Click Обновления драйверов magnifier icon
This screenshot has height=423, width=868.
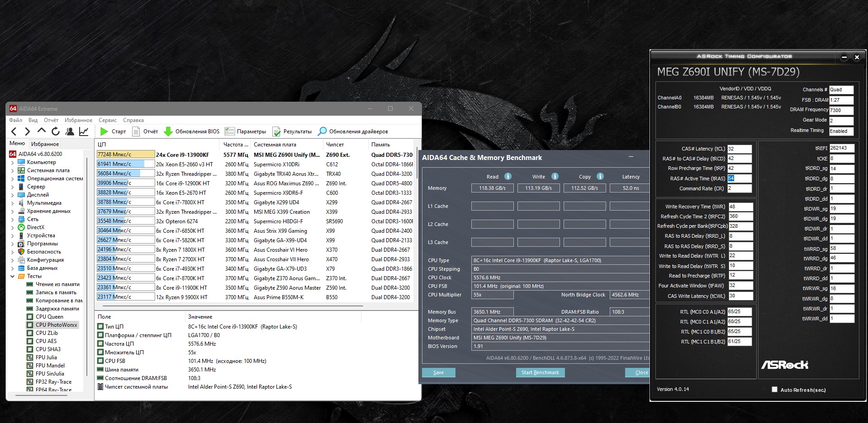pos(322,132)
